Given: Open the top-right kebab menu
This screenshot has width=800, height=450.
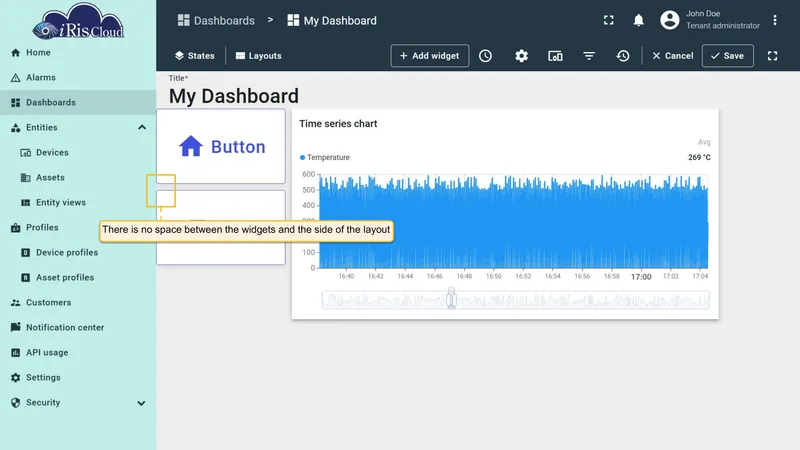Looking at the screenshot, I should (774, 20).
